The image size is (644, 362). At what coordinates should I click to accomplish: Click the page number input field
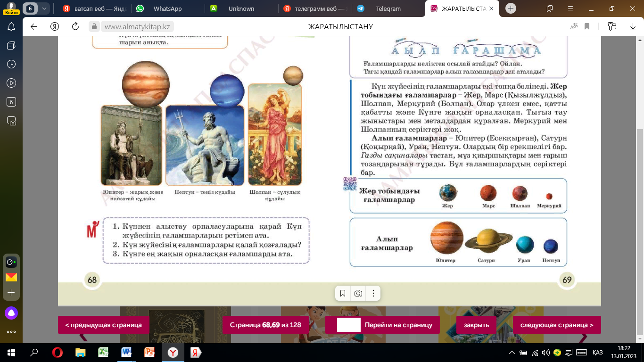pos(349,325)
